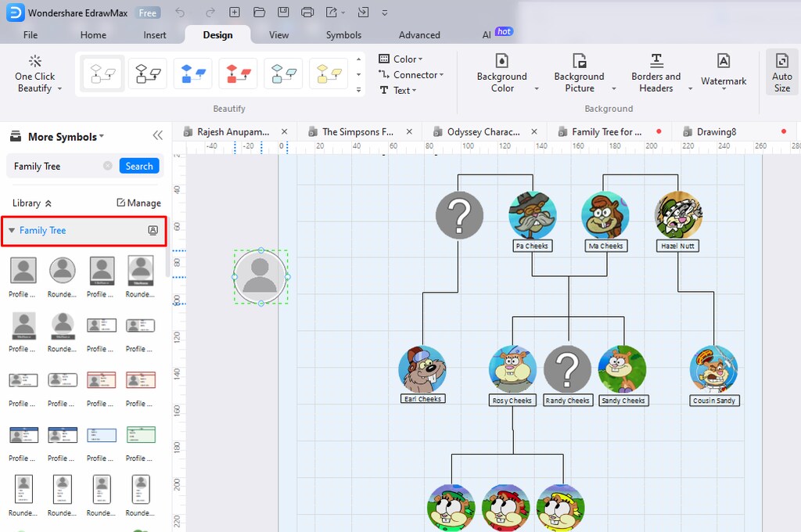Viewport: 801px width, 532px height.
Task: Click the Hazel Nutt portrait
Action: (x=678, y=215)
